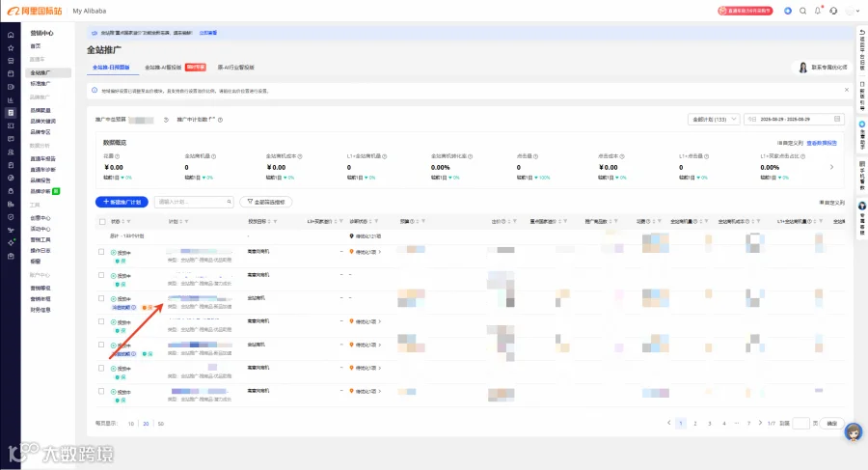Click the star favorites icon in sidebar
868x470 pixels.
(11, 48)
